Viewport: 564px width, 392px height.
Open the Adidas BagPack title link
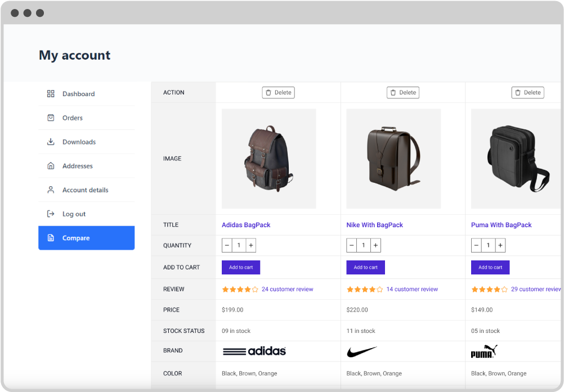(246, 225)
